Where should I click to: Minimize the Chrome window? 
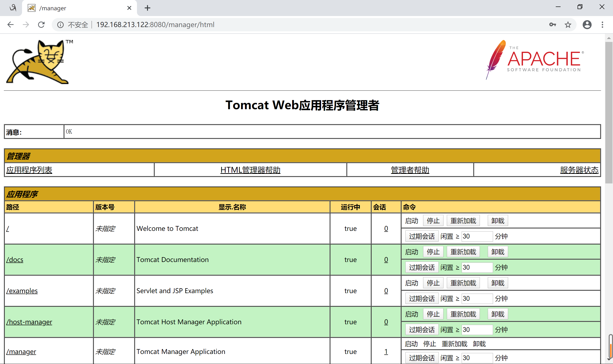pyautogui.click(x=558, y=7)
